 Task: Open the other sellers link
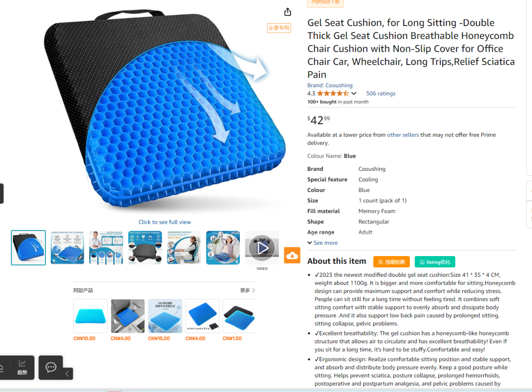coord(403,134)
